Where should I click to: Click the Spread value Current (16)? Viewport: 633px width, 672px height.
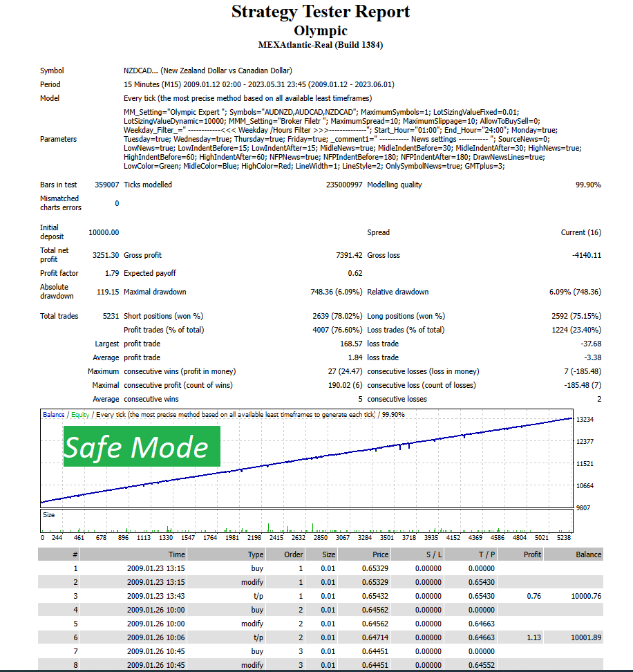[580, 232]
